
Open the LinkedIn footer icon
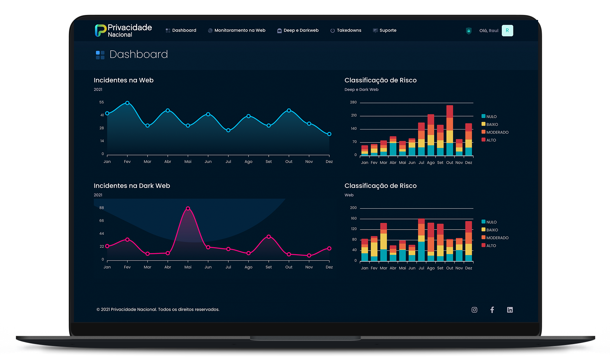(x=510, y=310)
